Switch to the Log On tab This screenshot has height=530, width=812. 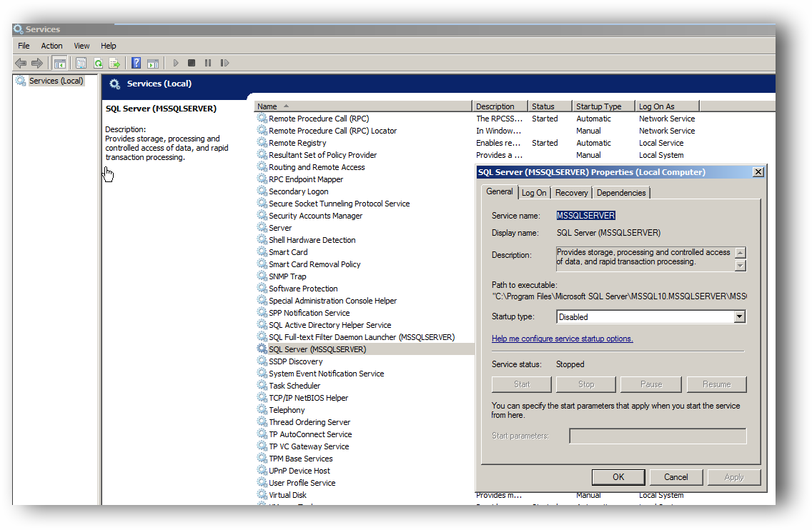pyautogui.click(x=534, y=193)
